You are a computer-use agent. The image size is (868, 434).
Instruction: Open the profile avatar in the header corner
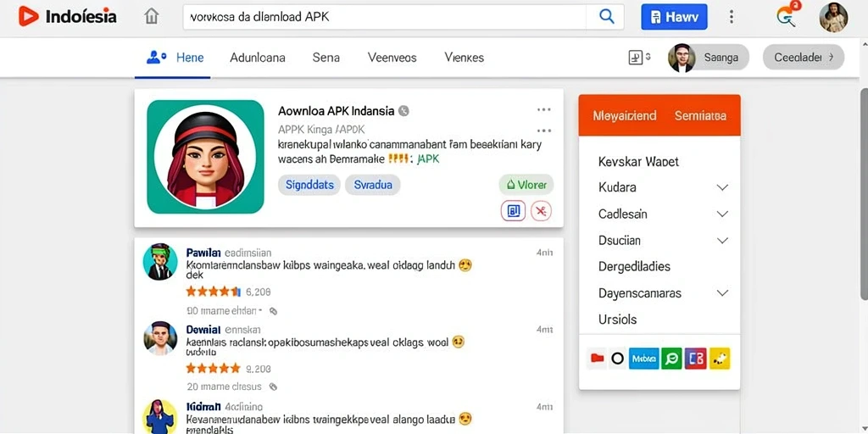coord(833,17)
